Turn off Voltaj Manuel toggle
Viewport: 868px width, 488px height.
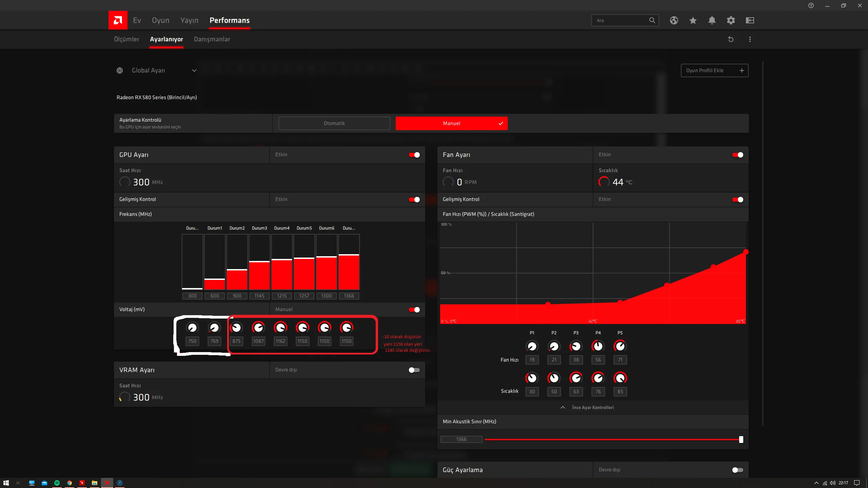(x=414, y=310)
